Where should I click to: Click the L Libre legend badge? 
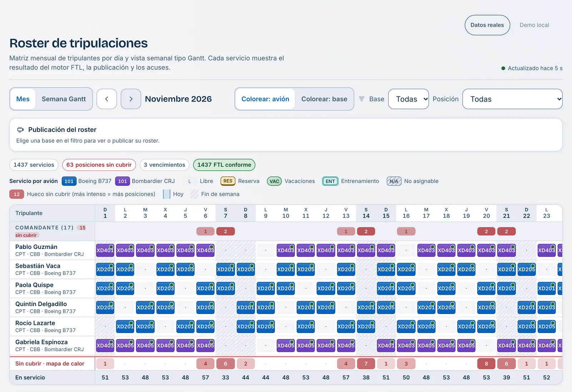(189, 181)
